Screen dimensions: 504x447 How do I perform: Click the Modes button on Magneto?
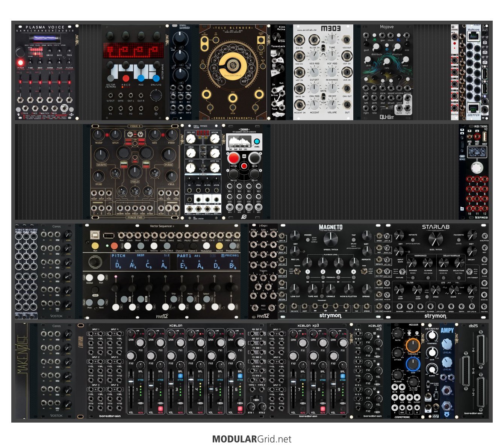(307, 240)
